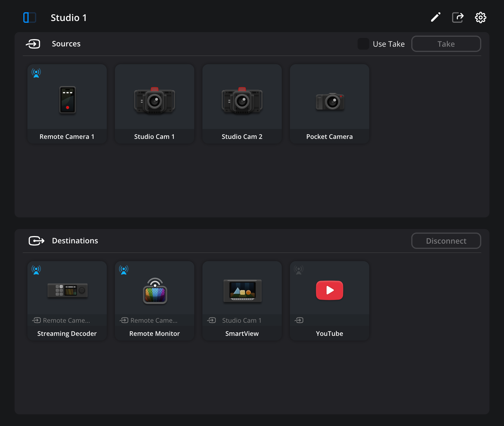Click the Remote Monitor label
This screenshot has width=504, height=426.
point(155,334)
